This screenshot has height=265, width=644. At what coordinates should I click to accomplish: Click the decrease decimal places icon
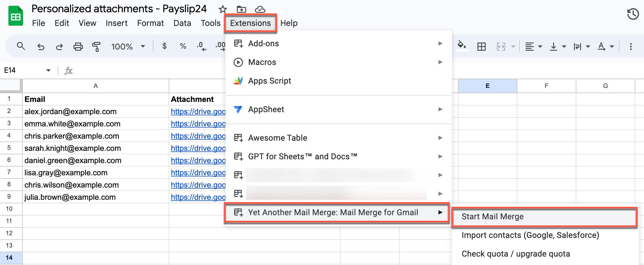tap(201, 46)
